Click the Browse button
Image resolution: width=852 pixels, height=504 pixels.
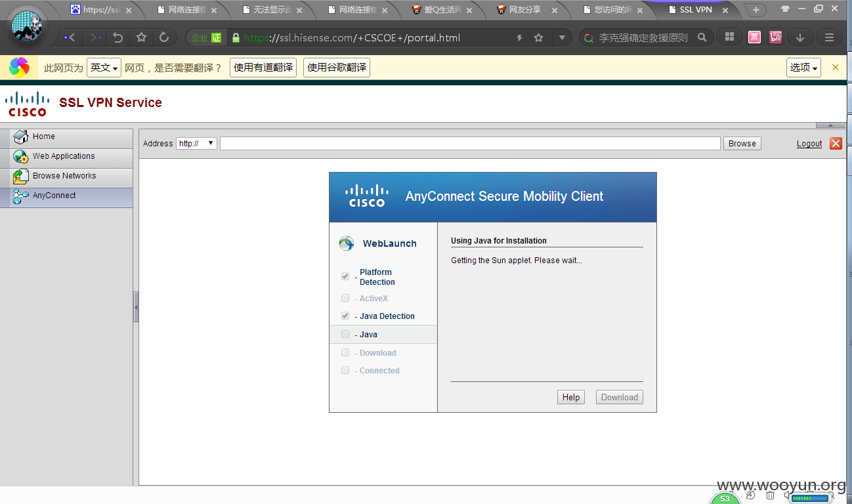coord(742,143)
